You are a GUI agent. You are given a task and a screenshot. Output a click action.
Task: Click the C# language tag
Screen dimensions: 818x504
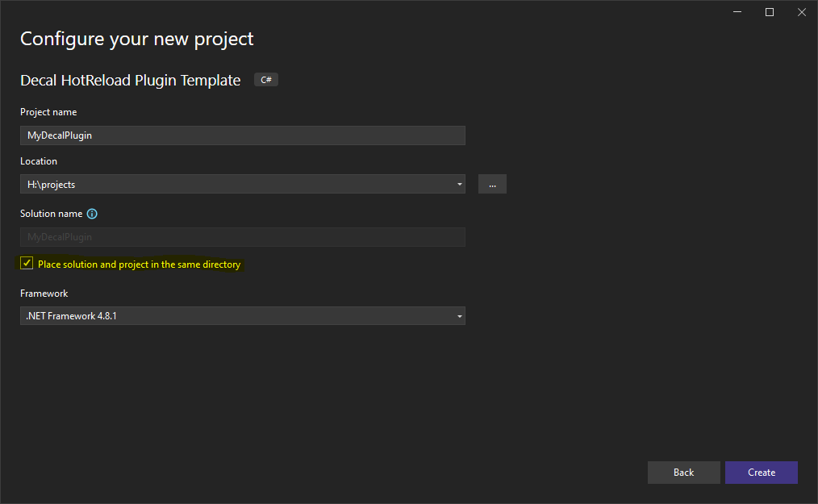tap(266, 80)
